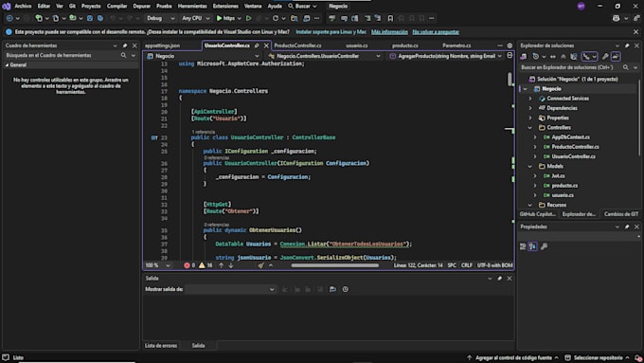The width and height of the screenshot is (644, 363).
Task: Go to previous issue with the up arrow
Action: 221,265
